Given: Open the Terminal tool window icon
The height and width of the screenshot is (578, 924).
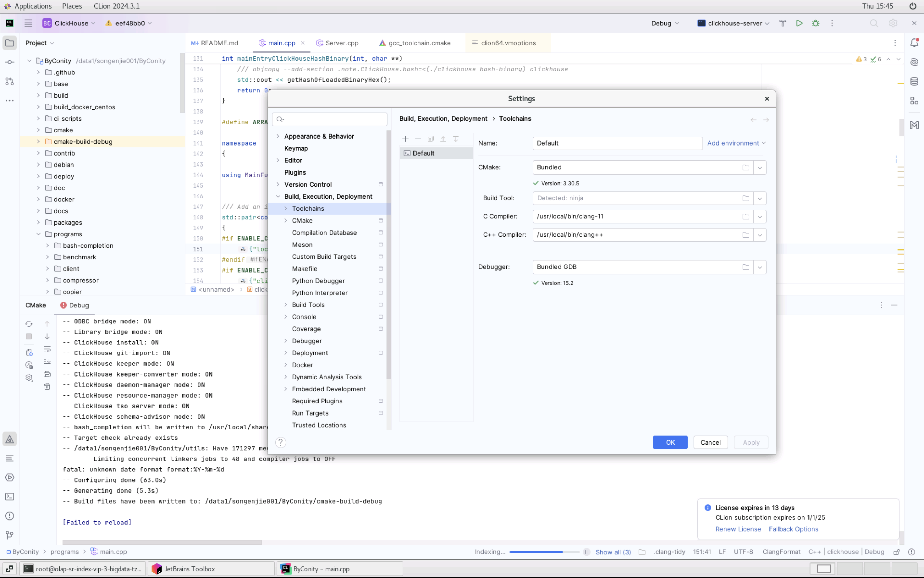Looking at the screenshot, I should tap(9, 497).
